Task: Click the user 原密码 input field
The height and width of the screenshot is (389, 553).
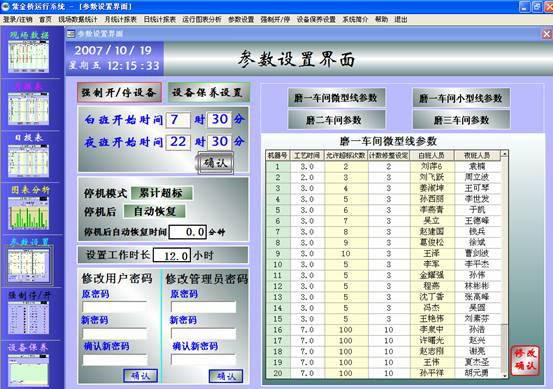Action: [115, 307]
